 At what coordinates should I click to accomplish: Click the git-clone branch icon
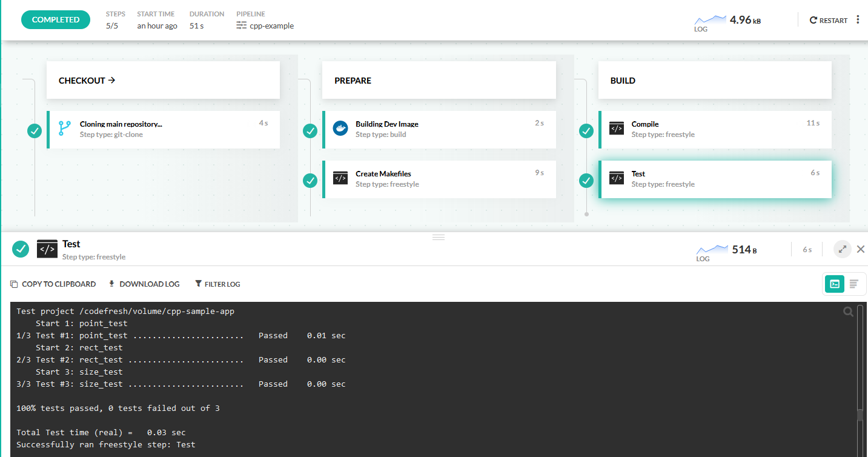[64, 128]
